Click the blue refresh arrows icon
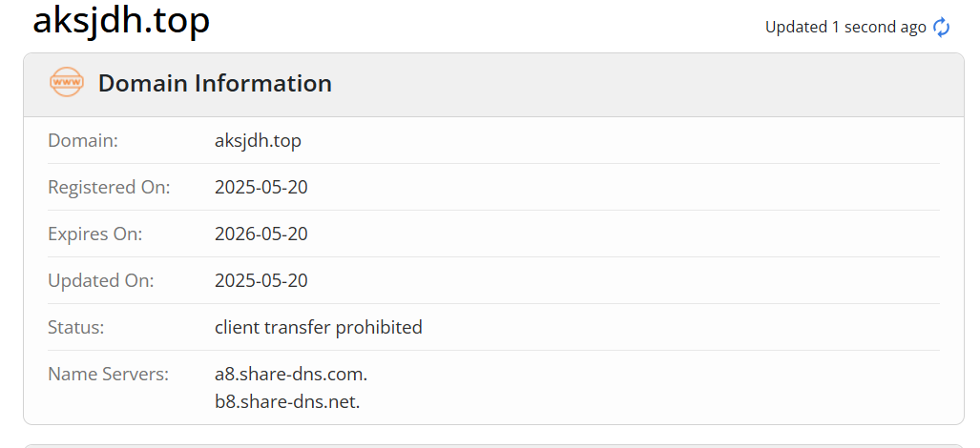Viewport: 980px width, 448px height. (941, 28)
